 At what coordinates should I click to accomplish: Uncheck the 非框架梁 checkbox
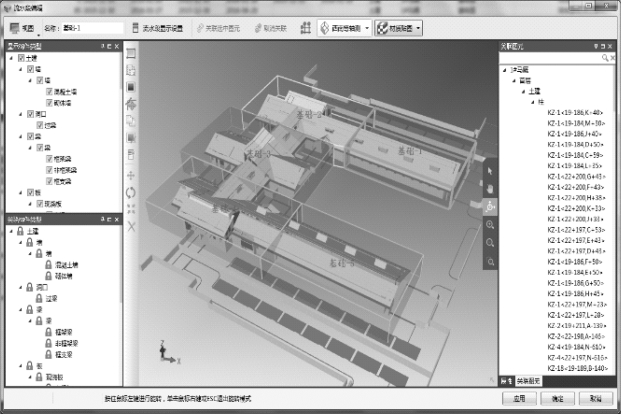click(50, 170)
